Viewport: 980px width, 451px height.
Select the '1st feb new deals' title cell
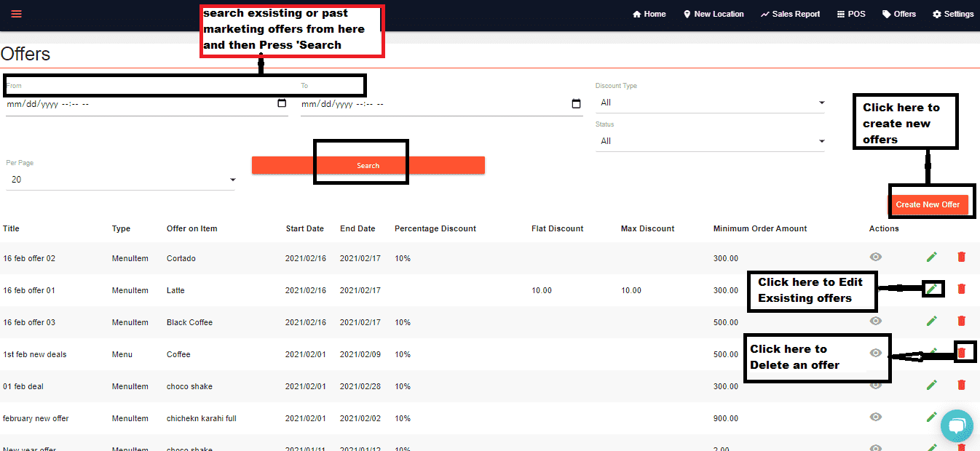(35, 354)
